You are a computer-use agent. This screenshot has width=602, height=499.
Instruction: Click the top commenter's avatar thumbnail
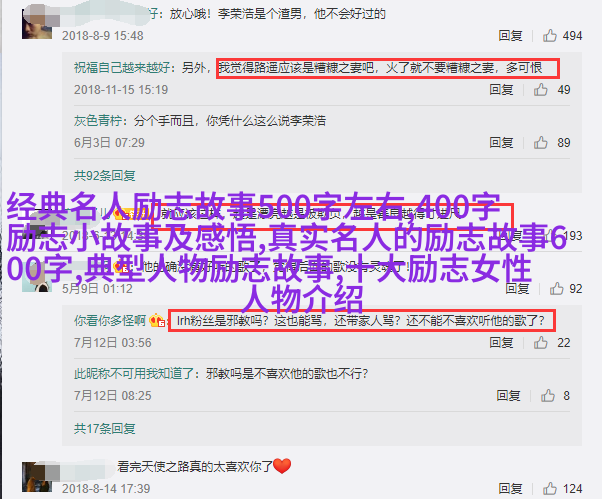37,23
